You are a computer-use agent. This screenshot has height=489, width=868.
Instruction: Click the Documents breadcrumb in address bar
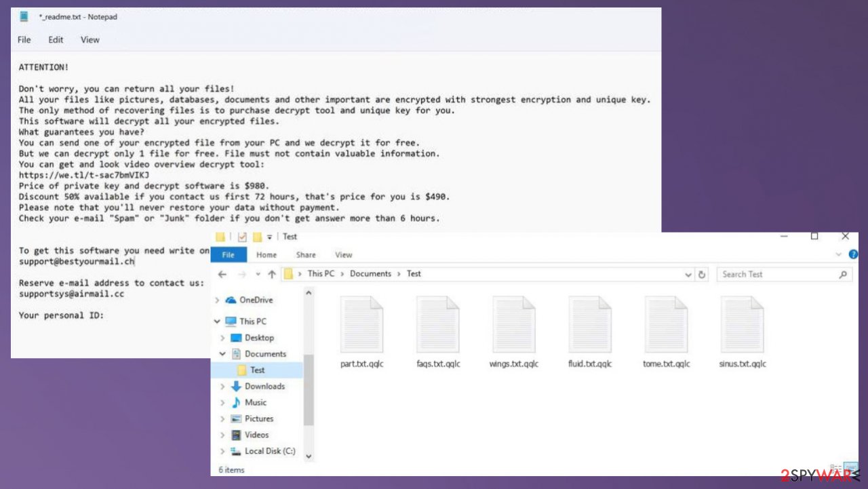click(370, 274)
